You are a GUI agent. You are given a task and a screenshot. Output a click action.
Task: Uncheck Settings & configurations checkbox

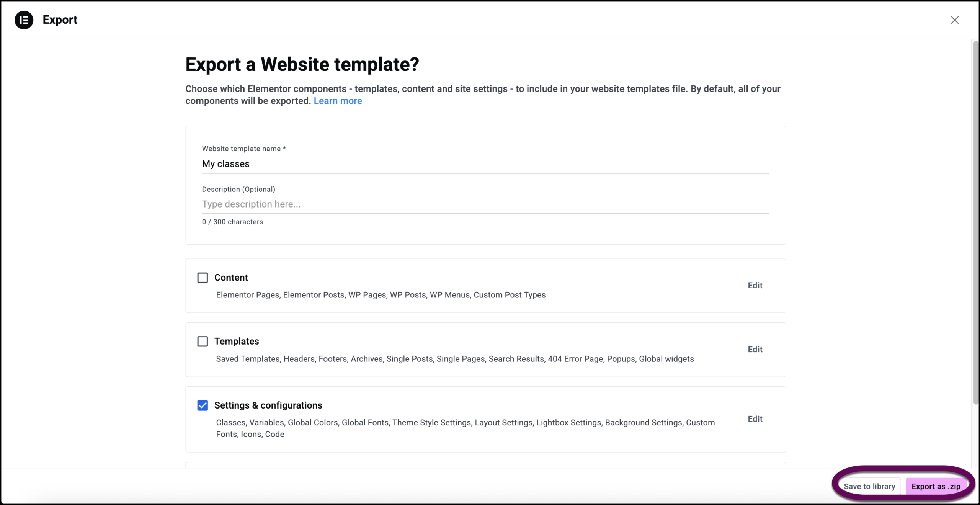[203, 405]
